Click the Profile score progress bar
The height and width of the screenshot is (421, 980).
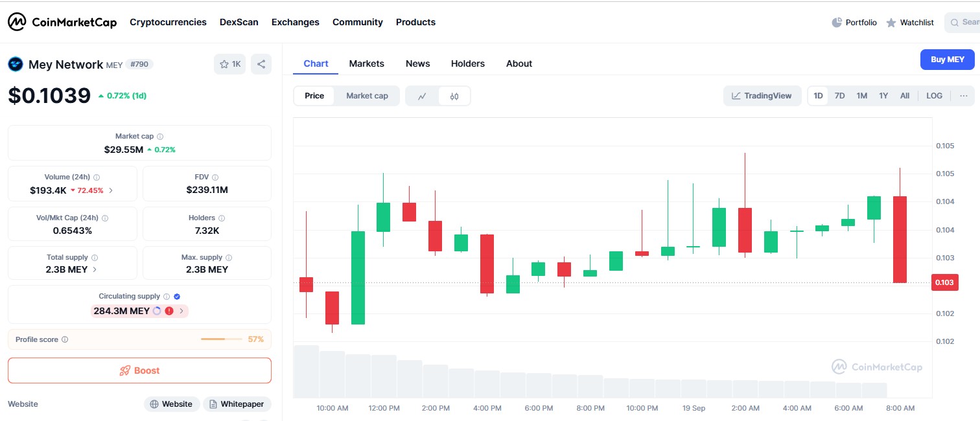point(222,339)
